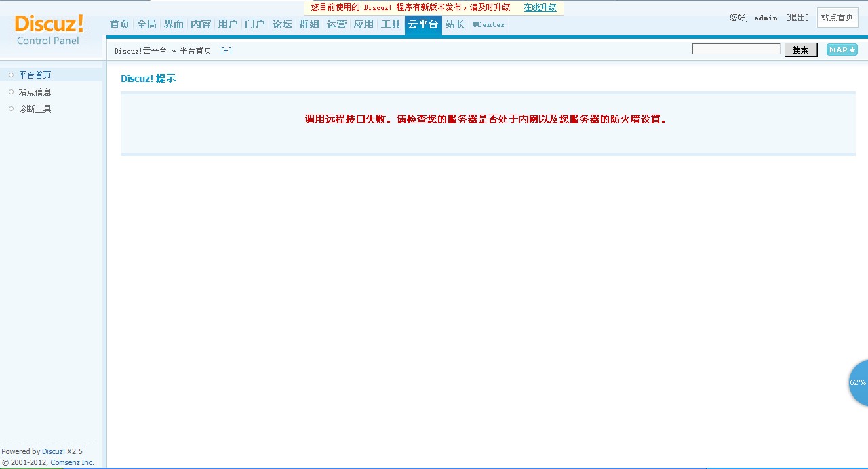This screenshot has width=868, height=469.
Task: Click the Discuz! 提示 heading
Action: click(x=149, y=79)
